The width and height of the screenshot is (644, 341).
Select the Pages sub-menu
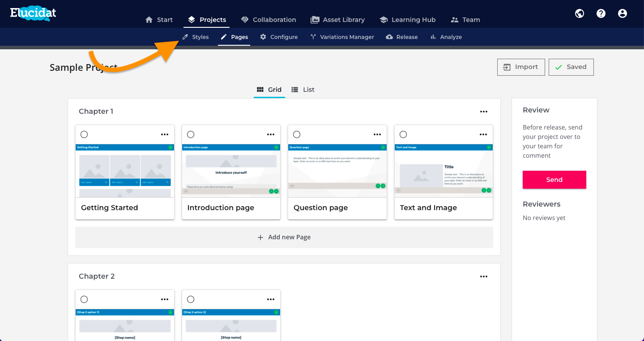coord(235,37)
